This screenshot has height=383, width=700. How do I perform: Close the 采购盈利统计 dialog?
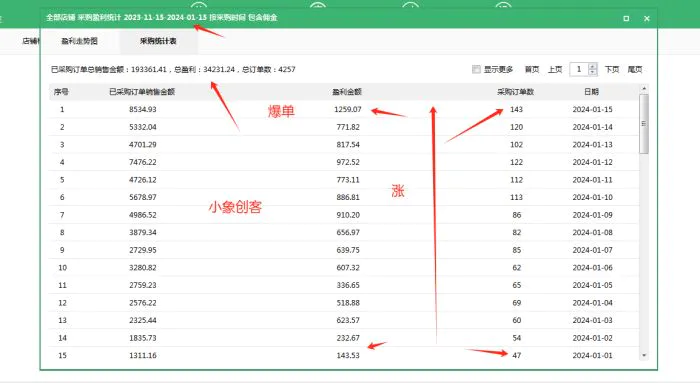click(x=647, y=18)
